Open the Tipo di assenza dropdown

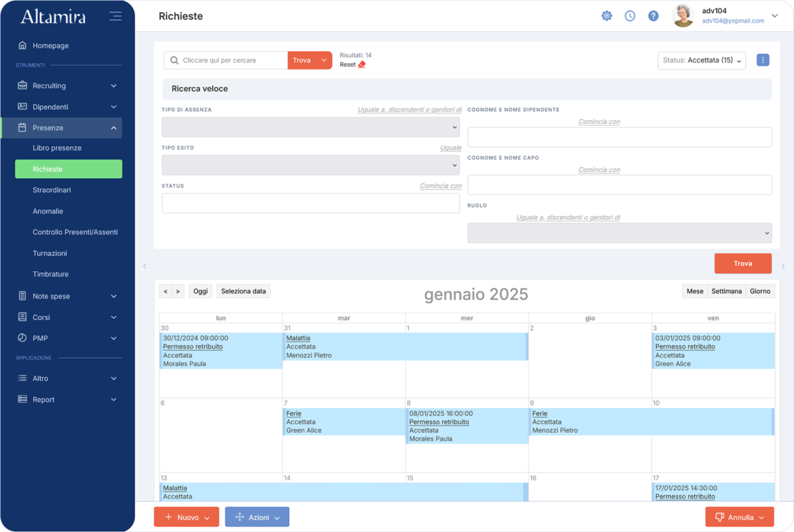click(x=310, y=127)
